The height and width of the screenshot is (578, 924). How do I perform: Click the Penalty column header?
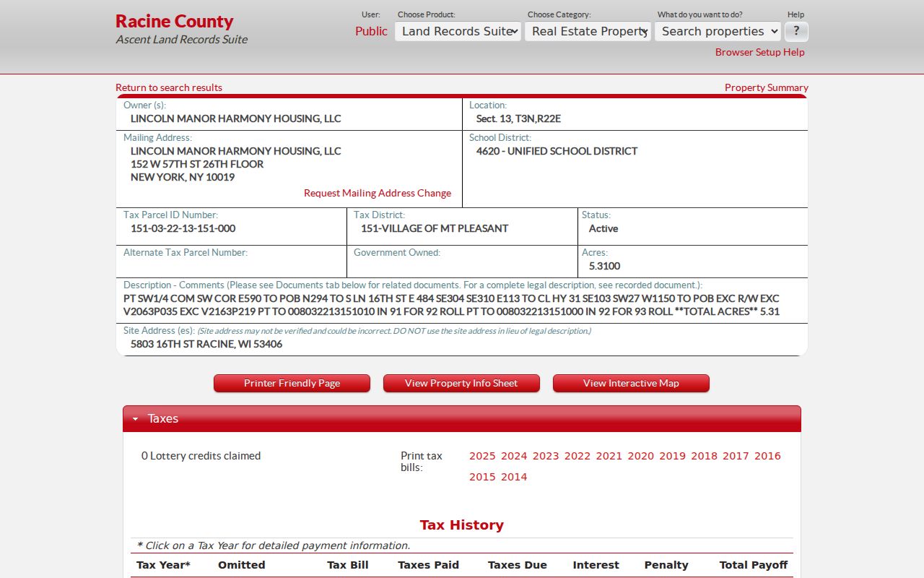point(666,565)
